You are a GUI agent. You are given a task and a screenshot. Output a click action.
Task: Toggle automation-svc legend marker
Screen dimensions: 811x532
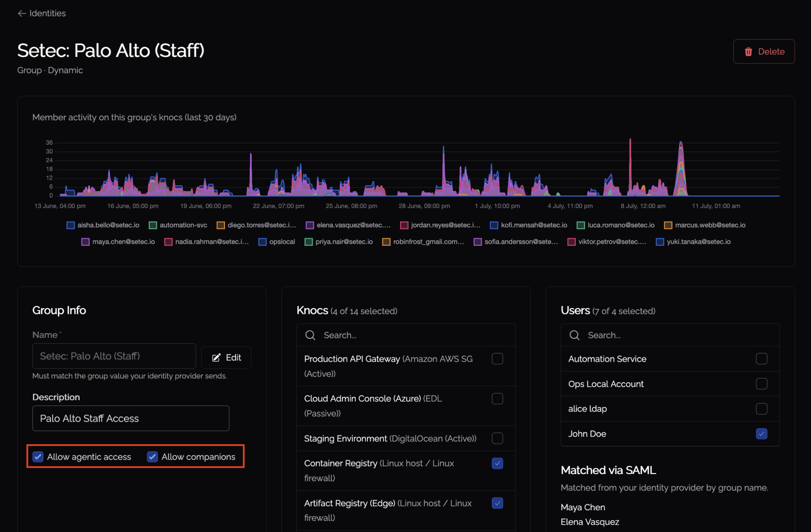coord(153,225)
